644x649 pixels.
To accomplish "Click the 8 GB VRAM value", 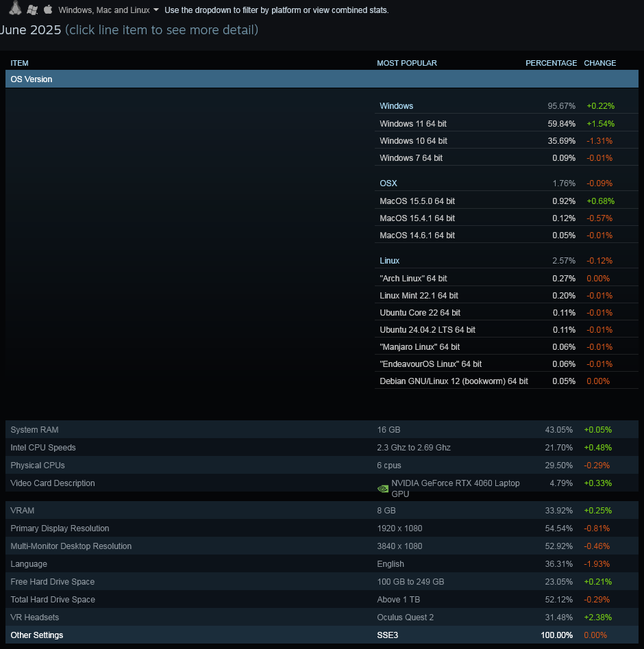I will [x=386, y=510].
